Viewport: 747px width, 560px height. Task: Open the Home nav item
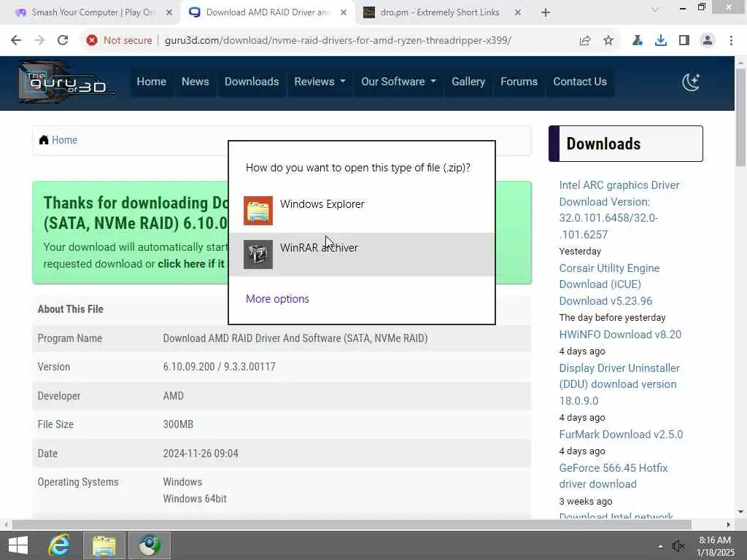(152, 82)
